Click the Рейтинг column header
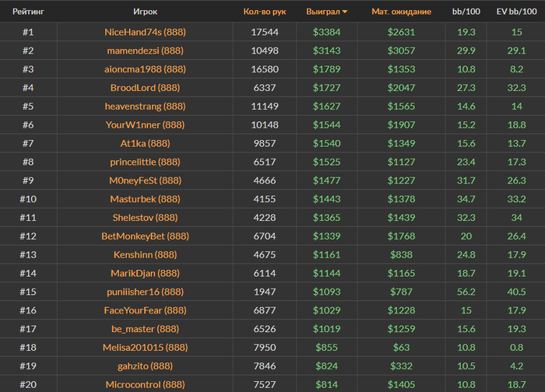 [x=28, y=12]
